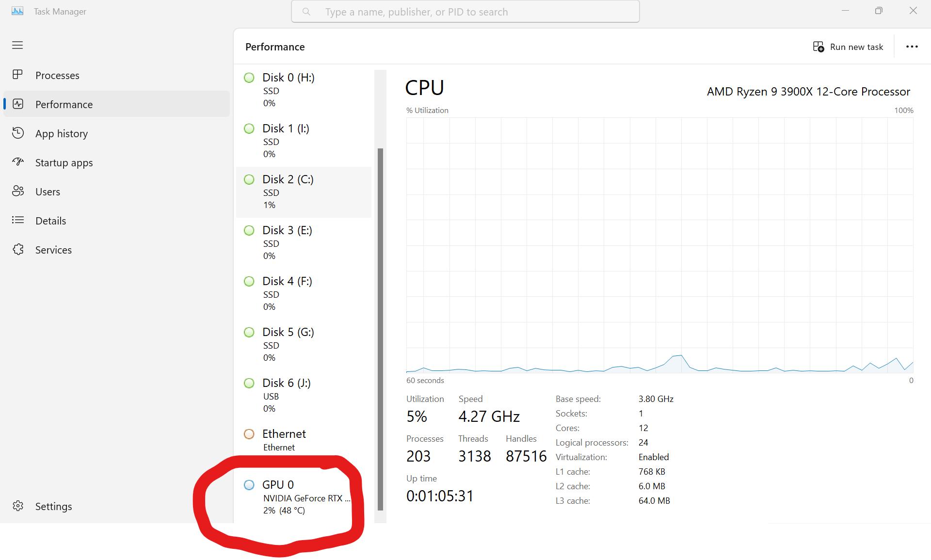Click the Users people icon
Screen dimensions: 931x560
[18, 191]
